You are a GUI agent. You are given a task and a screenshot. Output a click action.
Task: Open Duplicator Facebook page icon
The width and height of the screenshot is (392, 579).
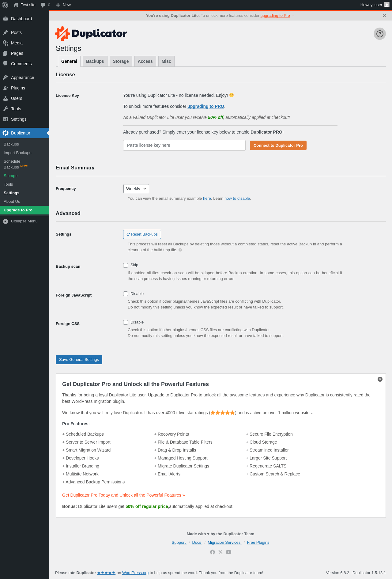(213, 552)
